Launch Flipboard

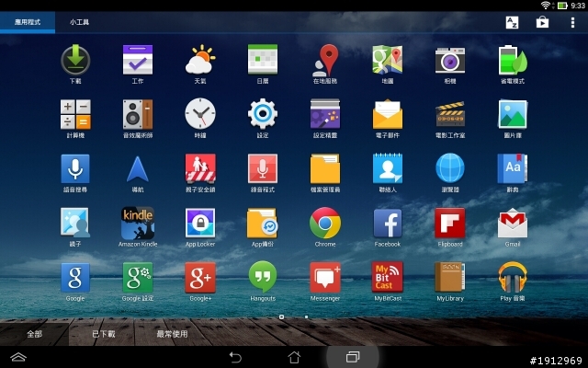450,223
